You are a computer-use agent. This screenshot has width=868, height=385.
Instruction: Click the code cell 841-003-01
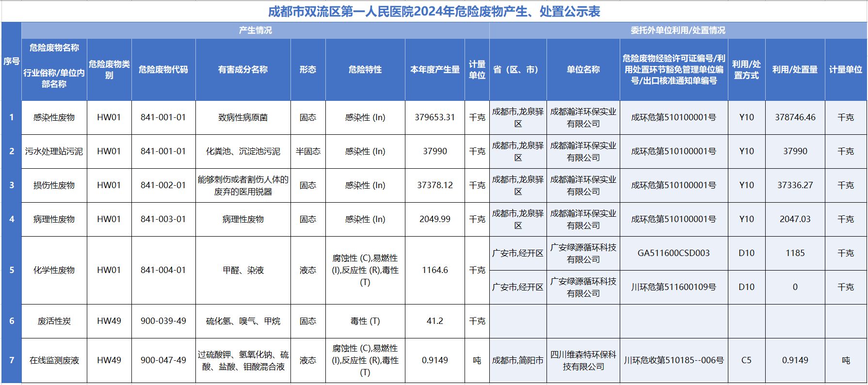[x=163, y=219]
